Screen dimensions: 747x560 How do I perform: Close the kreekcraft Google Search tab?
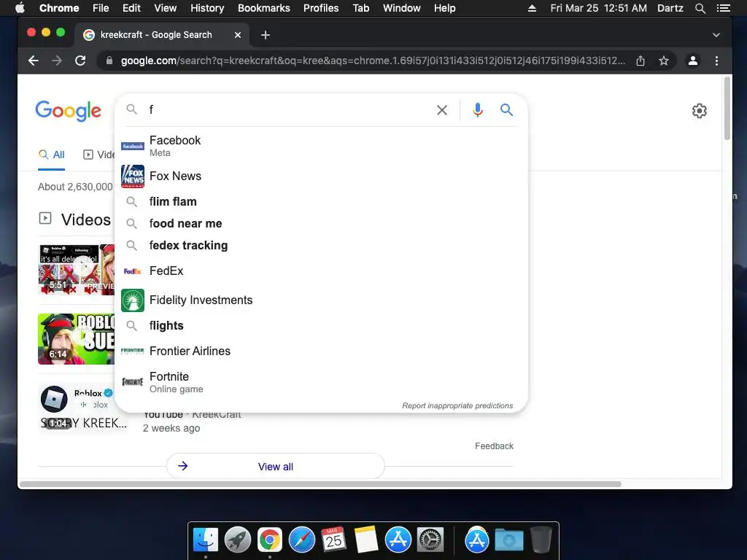point(238,35)
